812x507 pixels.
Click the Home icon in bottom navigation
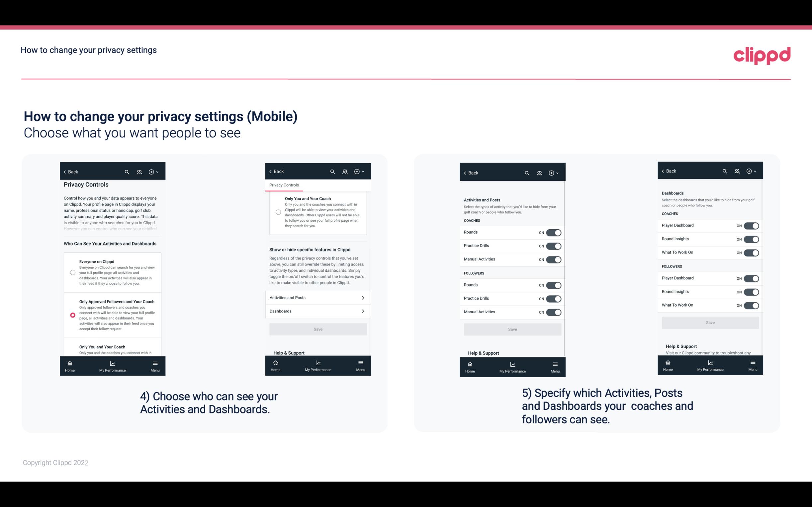(69, 363)
